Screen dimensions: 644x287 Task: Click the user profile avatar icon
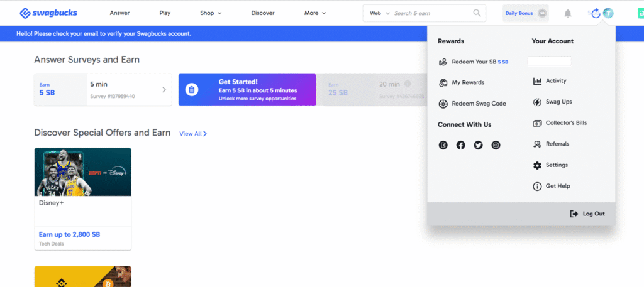point(608,13)
